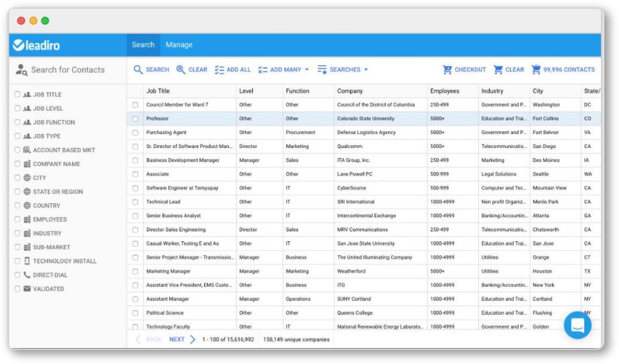Click the Colorado State University cell

click(366, 119)
